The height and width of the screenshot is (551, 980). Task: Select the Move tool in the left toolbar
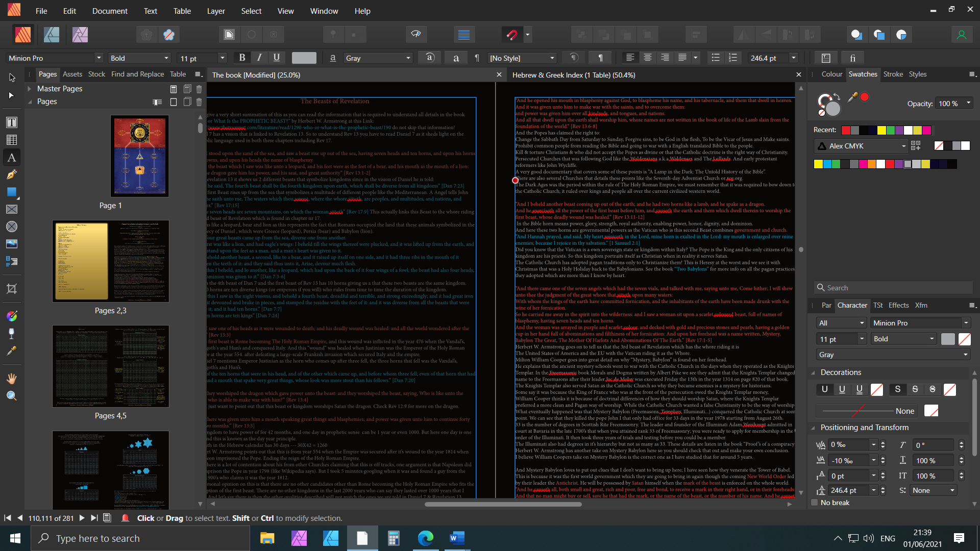click(x=12, y=78)
